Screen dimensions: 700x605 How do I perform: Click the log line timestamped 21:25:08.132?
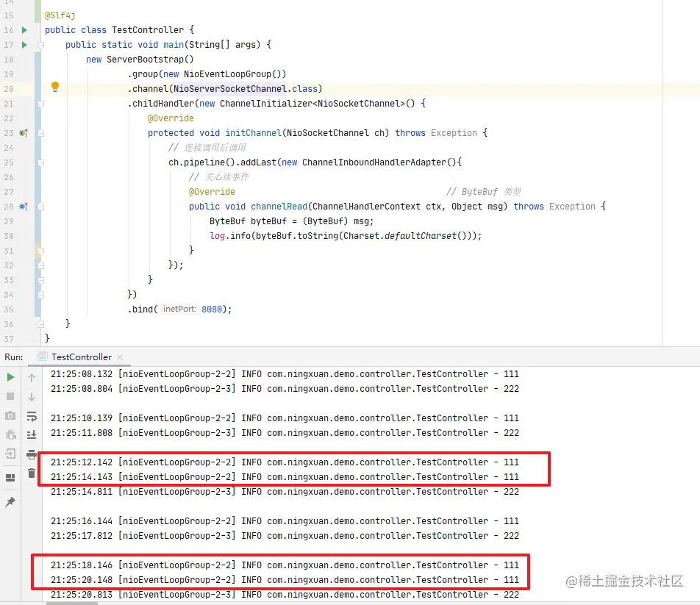tap(285, 374)
